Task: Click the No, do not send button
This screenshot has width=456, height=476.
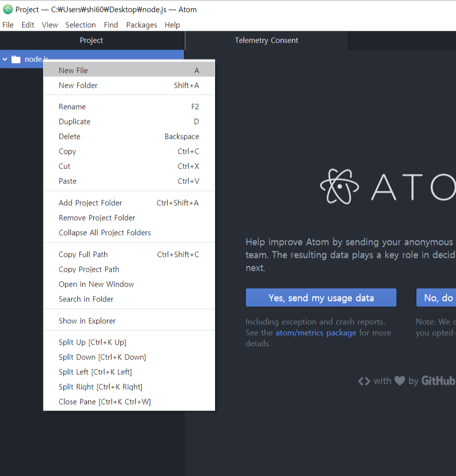Action: pyautogui.click(x=436, y=298)
